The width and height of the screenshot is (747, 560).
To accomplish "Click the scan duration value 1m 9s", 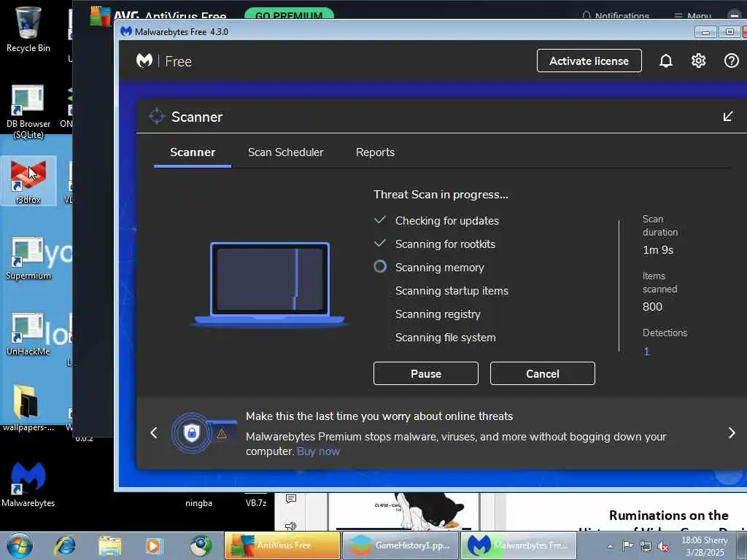I will point(658,250).
